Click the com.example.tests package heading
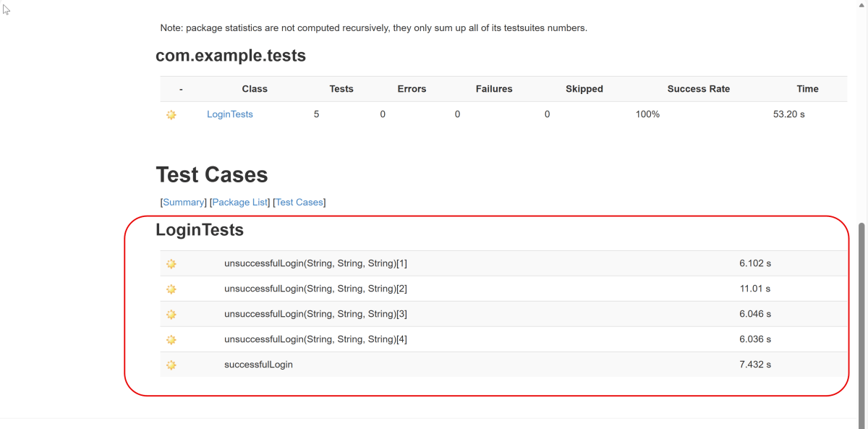The image size is (868, 429). pyautogui.click(x=231, y=56)
